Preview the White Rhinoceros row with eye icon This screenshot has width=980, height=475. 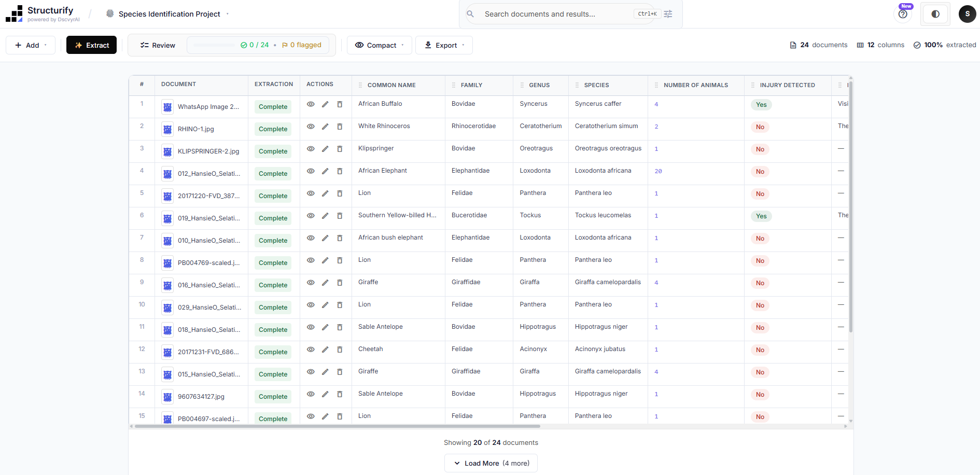(x=311, y=127)
